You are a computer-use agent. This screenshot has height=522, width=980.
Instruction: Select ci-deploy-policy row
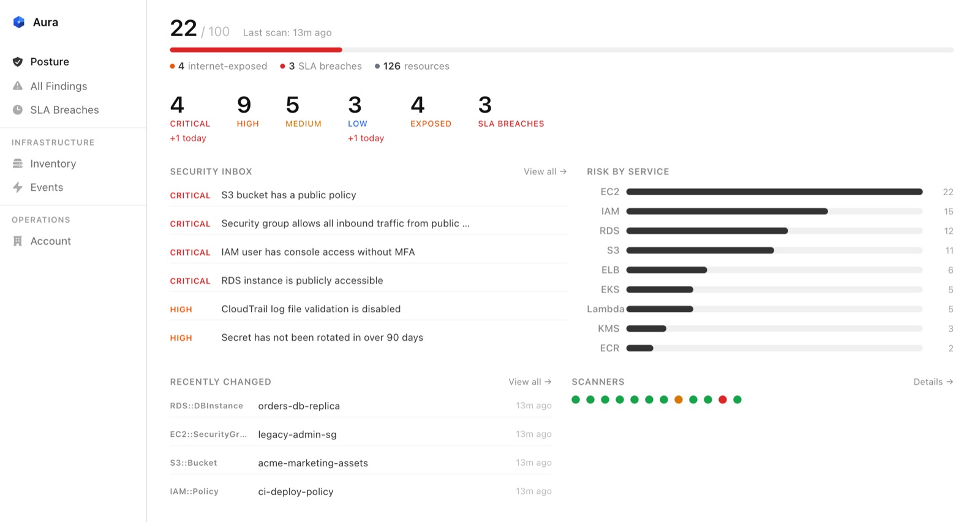click(x=361, y=491)
